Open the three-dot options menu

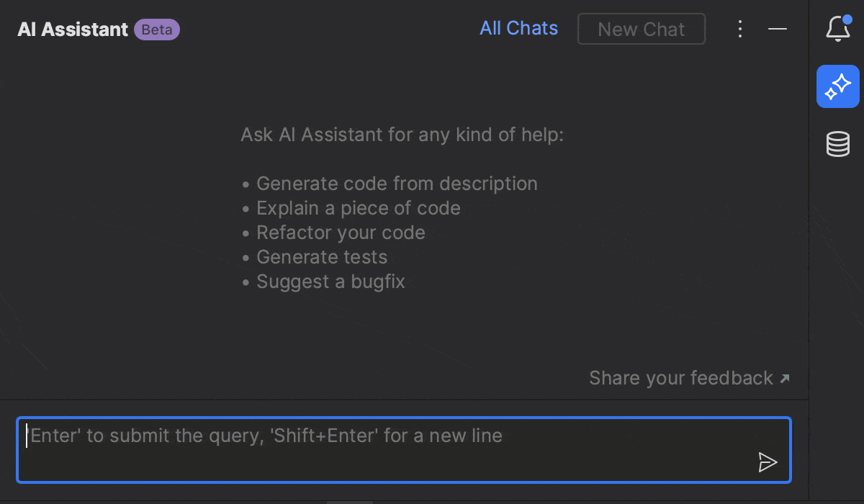739,30
